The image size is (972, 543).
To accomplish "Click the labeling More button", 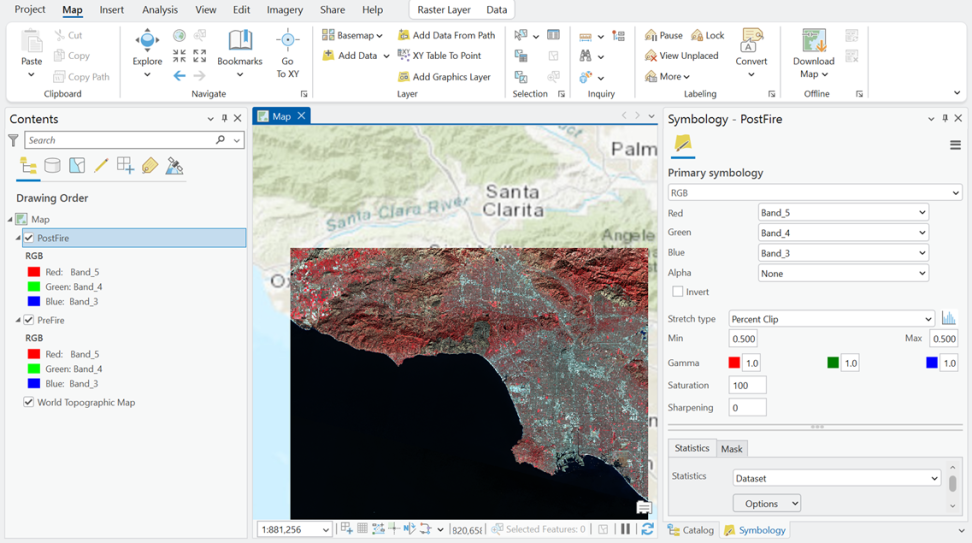I will click(667, 76).
